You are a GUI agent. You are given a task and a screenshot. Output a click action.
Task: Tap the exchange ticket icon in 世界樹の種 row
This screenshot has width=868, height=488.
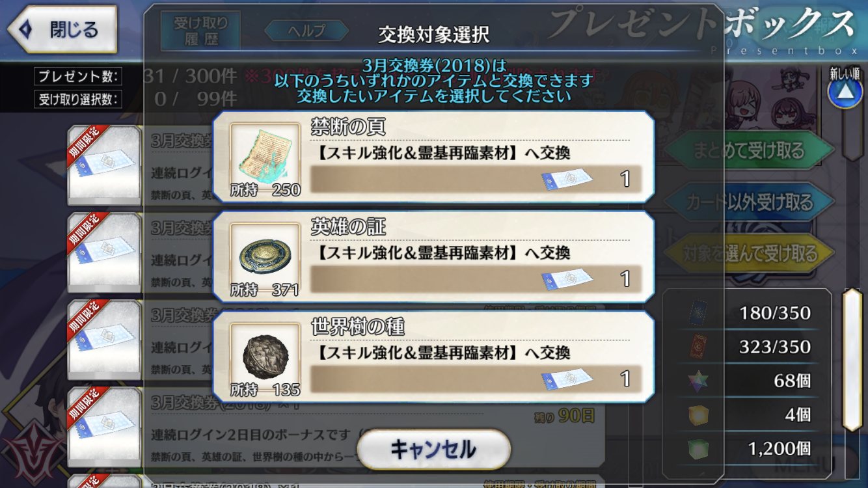[x=567, y=379]
